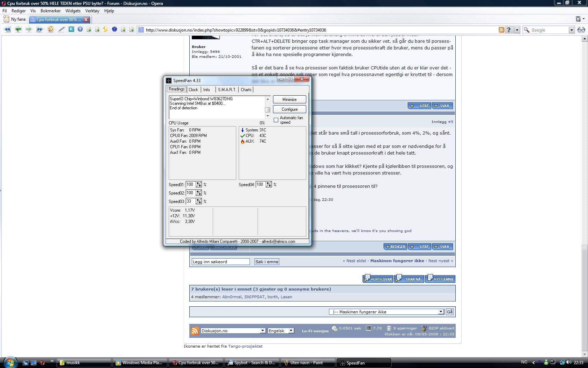Click the yellow speech bubble toolbar icon

105,29
